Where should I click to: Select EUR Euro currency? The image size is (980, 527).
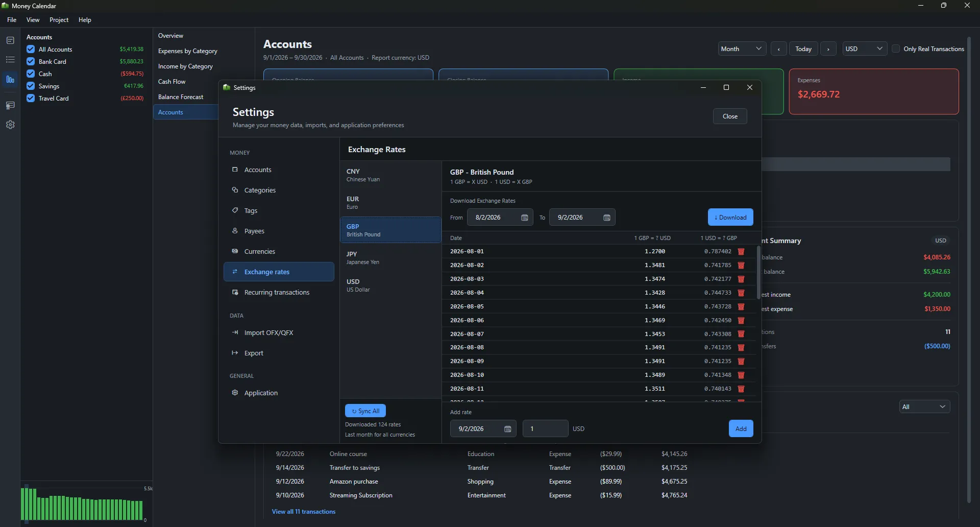(390, 203)
